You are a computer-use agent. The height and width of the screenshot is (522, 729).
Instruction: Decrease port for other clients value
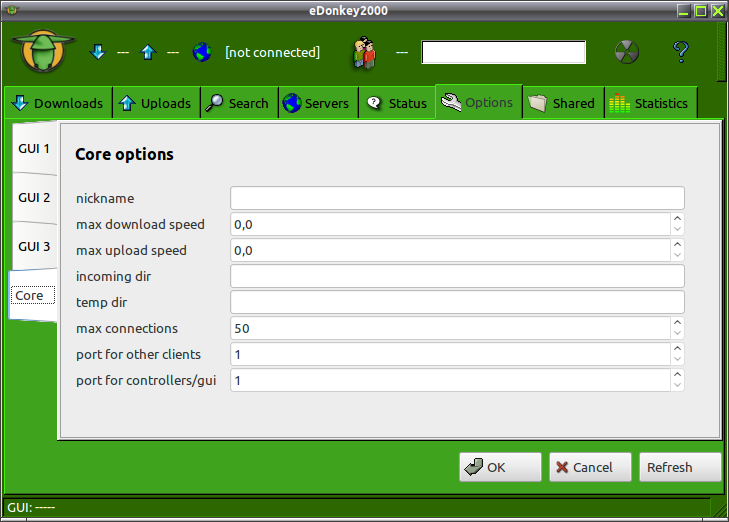[x=677, y=360]
